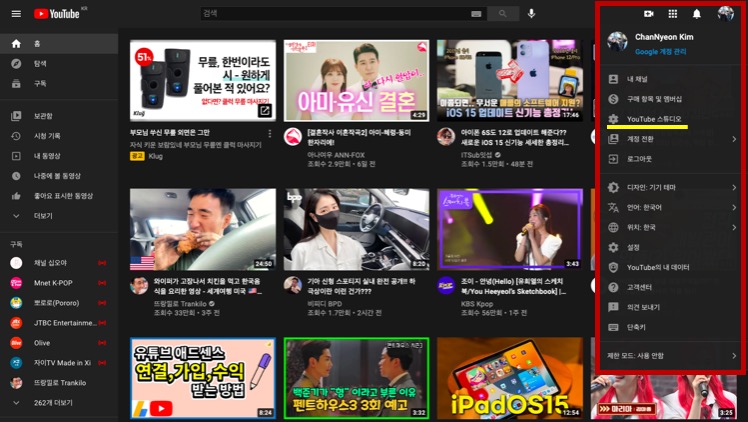Viewport: 748px width, 422px height.
Task: Expand 계정 전환 submenu
Action: (x=671, y=139)
